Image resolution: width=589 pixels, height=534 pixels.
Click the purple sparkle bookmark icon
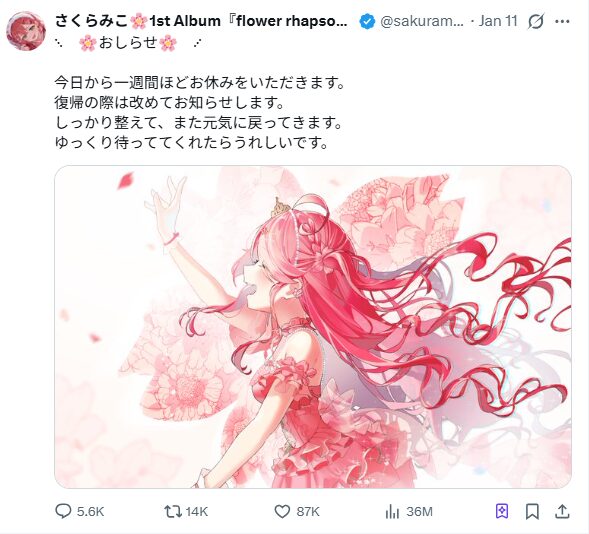[502, 511]
